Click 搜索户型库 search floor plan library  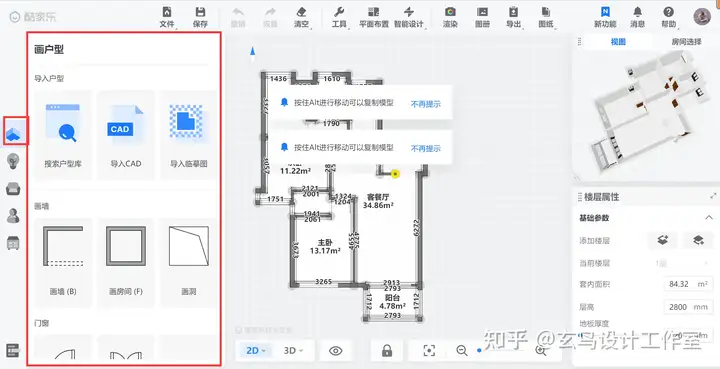[x=63, y=135]
